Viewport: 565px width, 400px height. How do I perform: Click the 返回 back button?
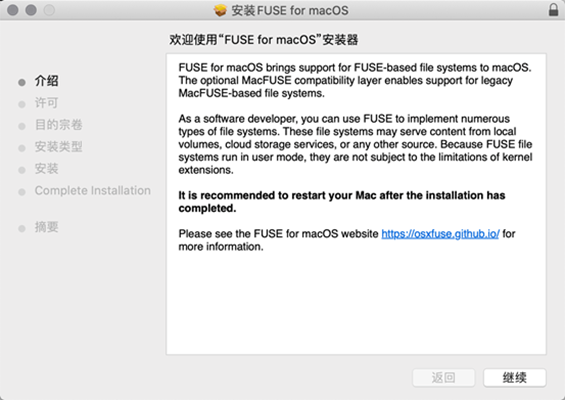(444, 378)
